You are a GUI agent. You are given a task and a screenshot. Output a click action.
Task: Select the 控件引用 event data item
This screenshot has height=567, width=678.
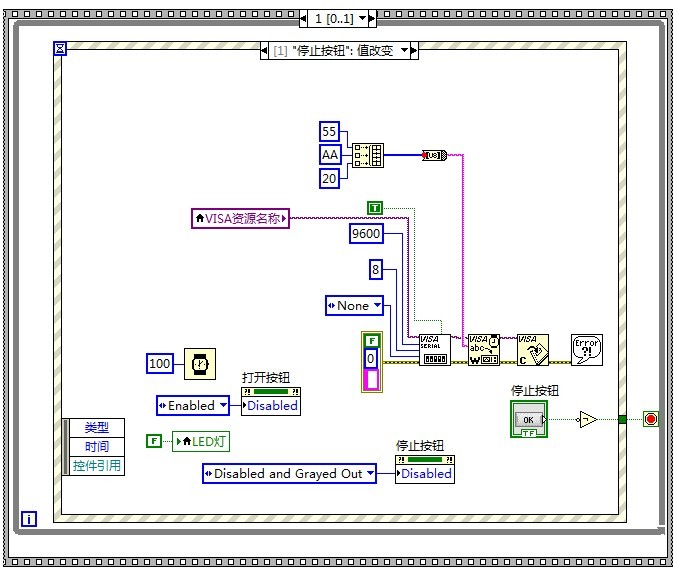pyautogui.click(x=97, y=465)
